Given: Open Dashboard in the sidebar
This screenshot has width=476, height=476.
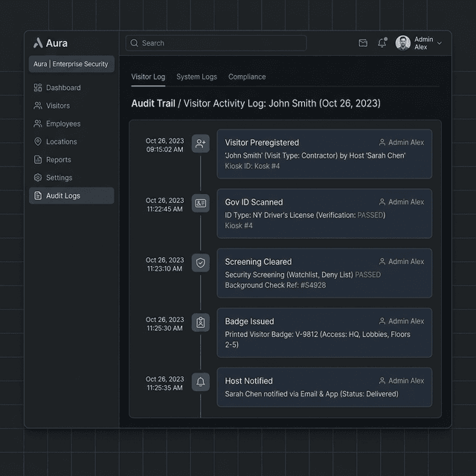Looking at the screenshot, I should click(x=71, y=88).
